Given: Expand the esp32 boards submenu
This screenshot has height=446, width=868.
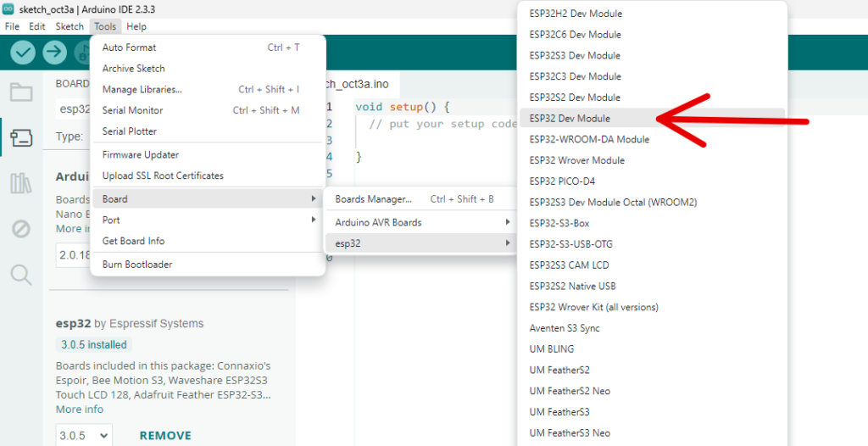Looking at the screenshot, I should click(x=420, y=243).
